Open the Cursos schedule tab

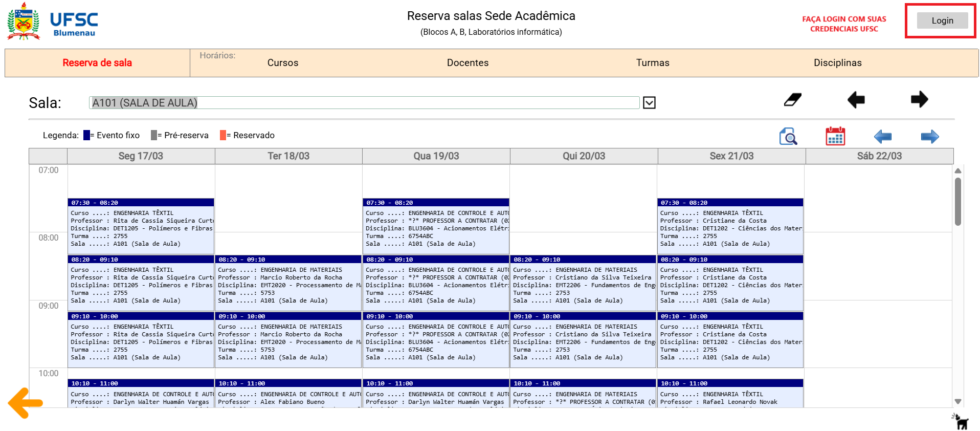[x=283, y=63]
